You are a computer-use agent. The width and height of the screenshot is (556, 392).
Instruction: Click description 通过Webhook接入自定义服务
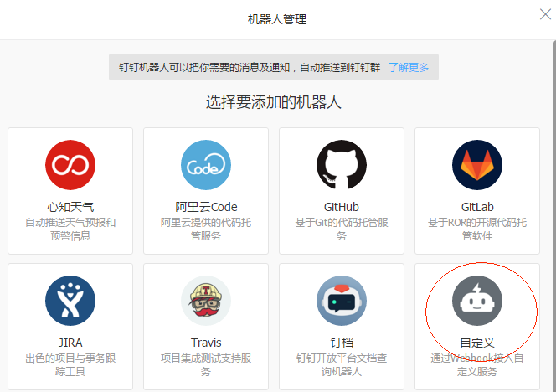(x=477, y=364)
